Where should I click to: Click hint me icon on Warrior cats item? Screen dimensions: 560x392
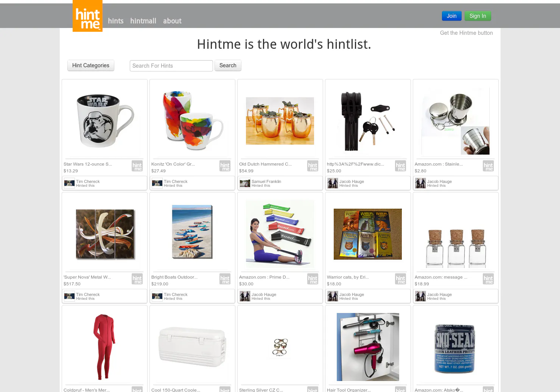[400, 279]
